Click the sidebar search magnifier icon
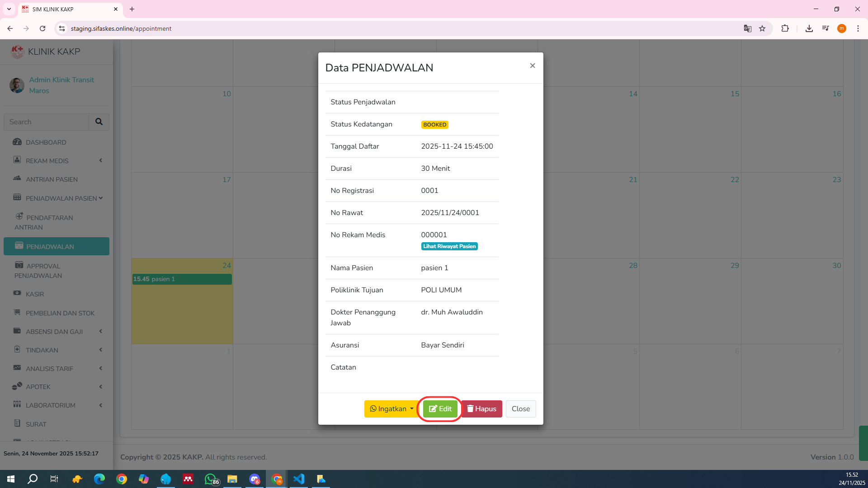The height and width of the screenshot is (488, 868). [x=99, y=122]
